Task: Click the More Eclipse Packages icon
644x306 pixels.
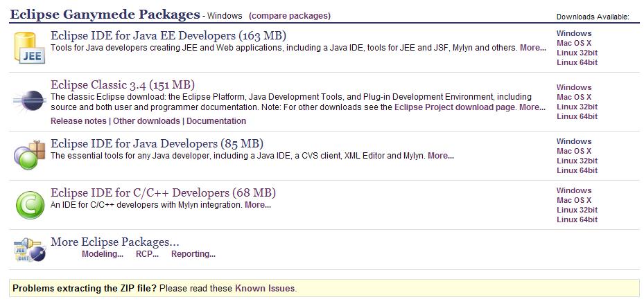Action: pyautogui.click(x=30, y=249)
